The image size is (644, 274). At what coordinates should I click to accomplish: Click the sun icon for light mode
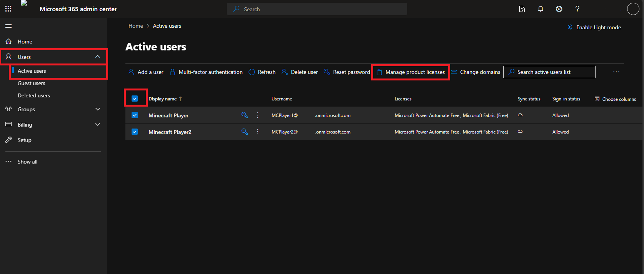[x=570, y=27]
